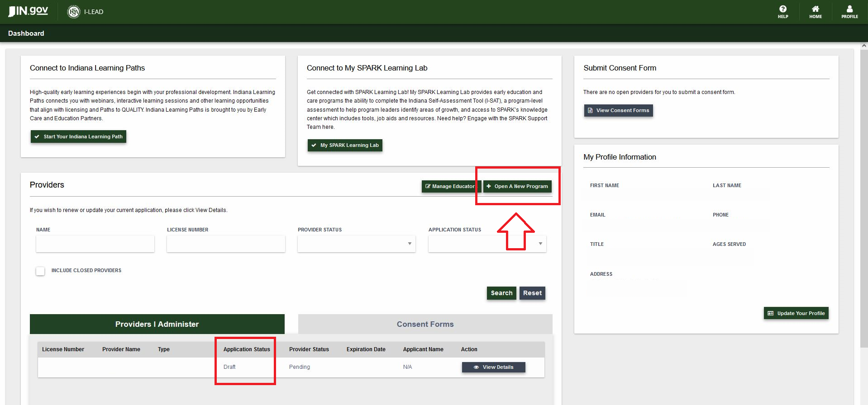Click the page scrollbar up arrow
The image size is (868, 405).
tap(863, 46)
